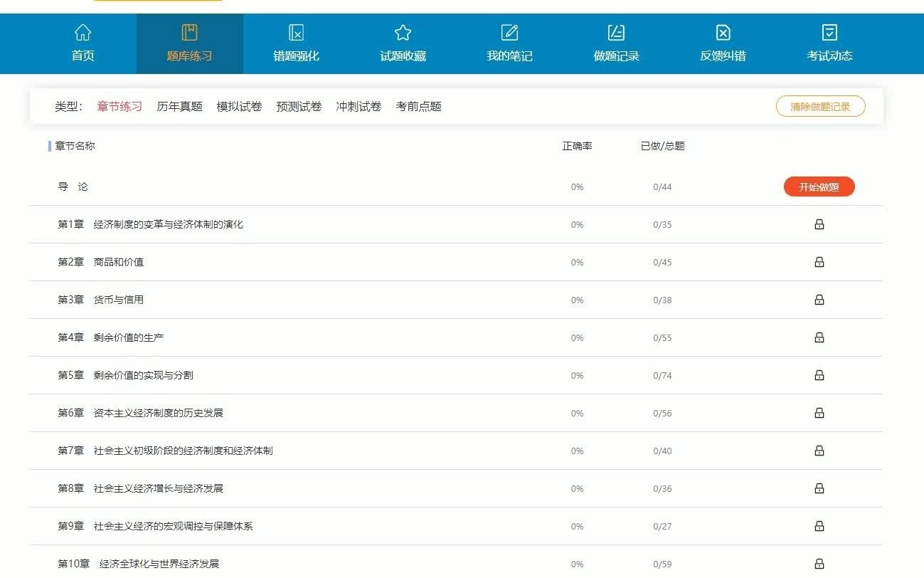924x578 pixels.
Task: Click 第5章 剩余价值的实现与分割
Action: point(125,375)
